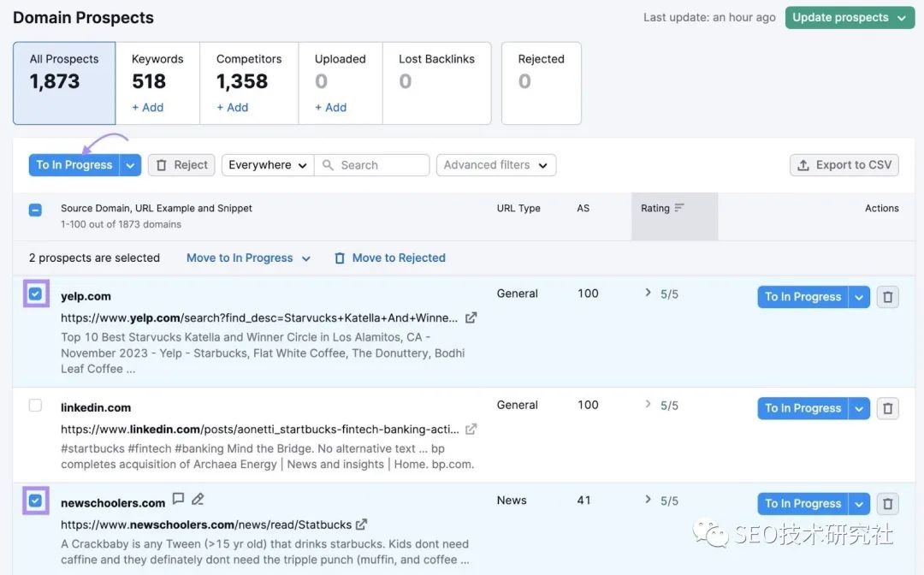924x575 pixels.
Task: Expand Advanced filters dropdown
Action: coord(495,165)
